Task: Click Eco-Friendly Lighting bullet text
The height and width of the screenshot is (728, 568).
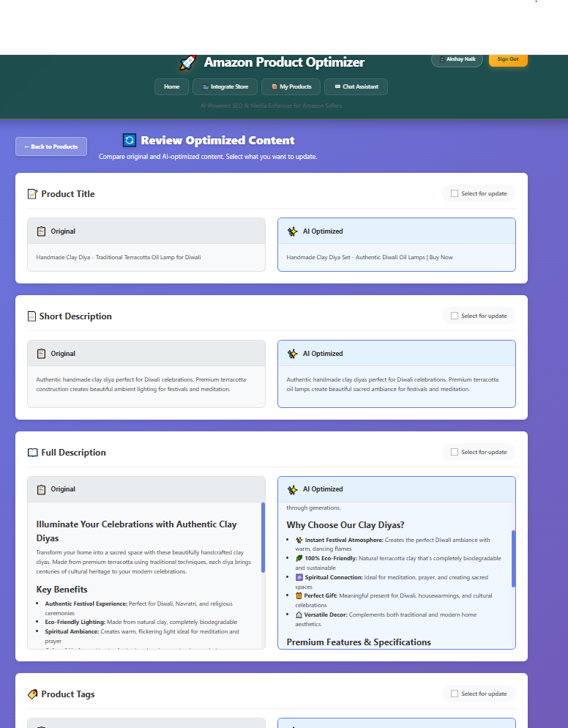Action: pyautogui.click(x=141, y=622)
